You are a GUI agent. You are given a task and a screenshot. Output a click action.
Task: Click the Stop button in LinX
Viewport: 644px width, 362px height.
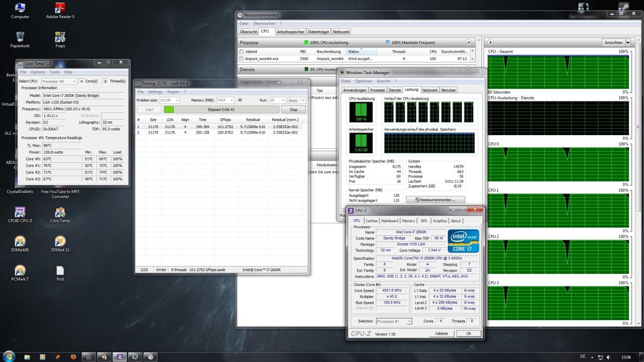293,109
